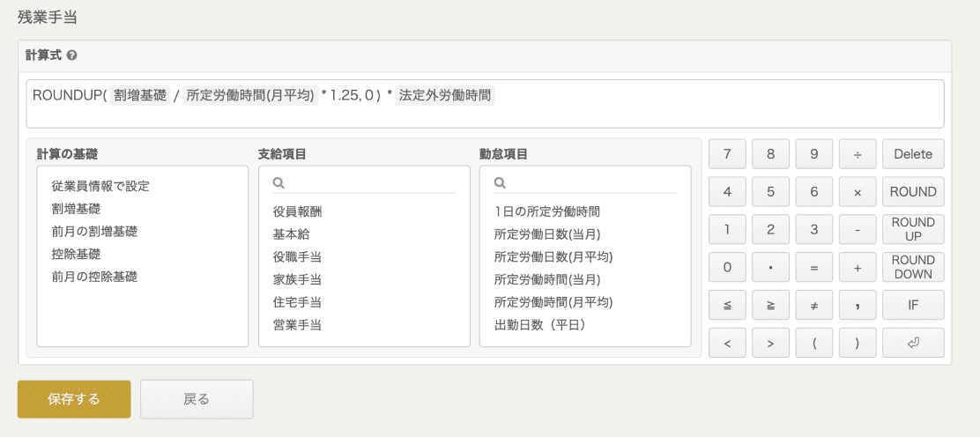The width and height of the screenshot is (980, 437).
Task: Click the 戻る button
Action: (197, 399)
